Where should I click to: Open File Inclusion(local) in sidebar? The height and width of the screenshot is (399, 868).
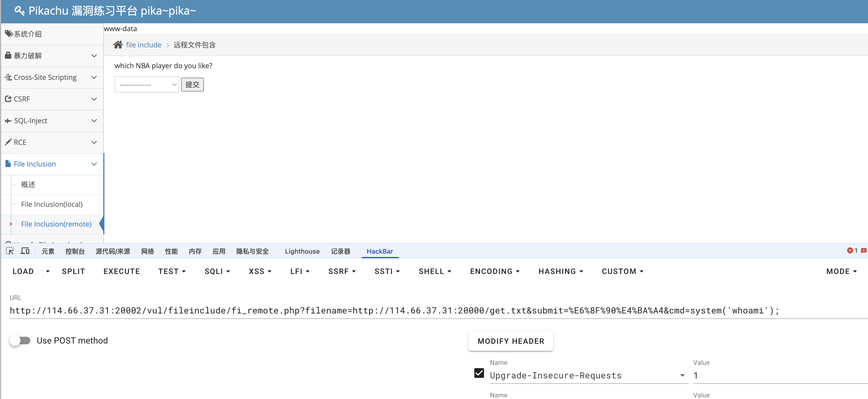(x=52, y=204)
